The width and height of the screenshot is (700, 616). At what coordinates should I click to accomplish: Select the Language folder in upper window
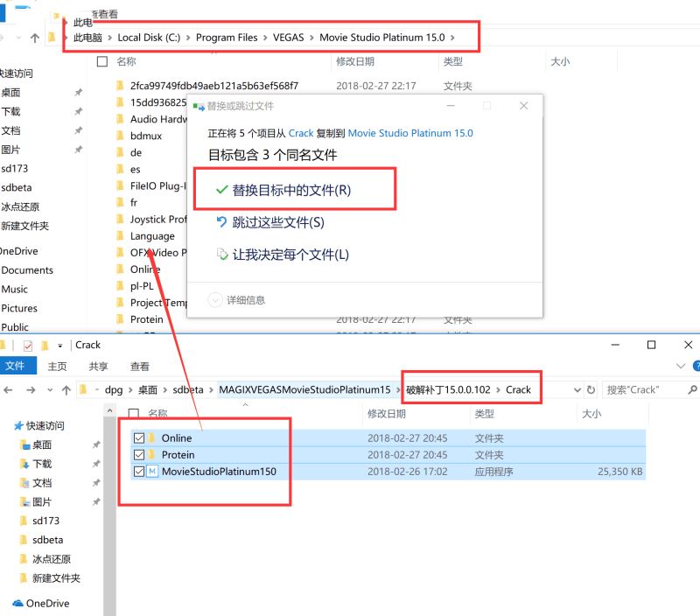pyautogui.click(x=145, y=235)
